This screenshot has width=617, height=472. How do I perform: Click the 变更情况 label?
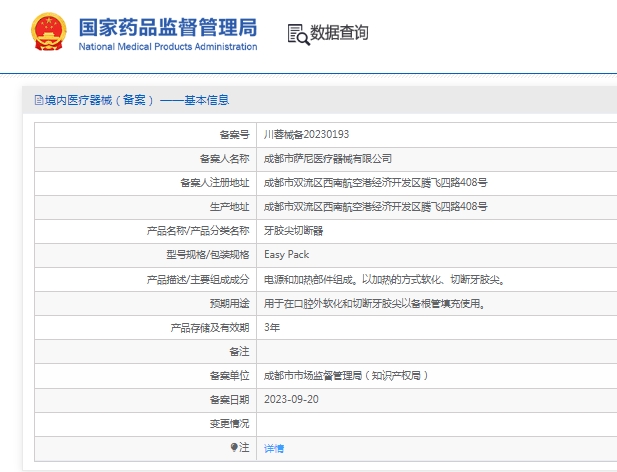pos(229,424)
